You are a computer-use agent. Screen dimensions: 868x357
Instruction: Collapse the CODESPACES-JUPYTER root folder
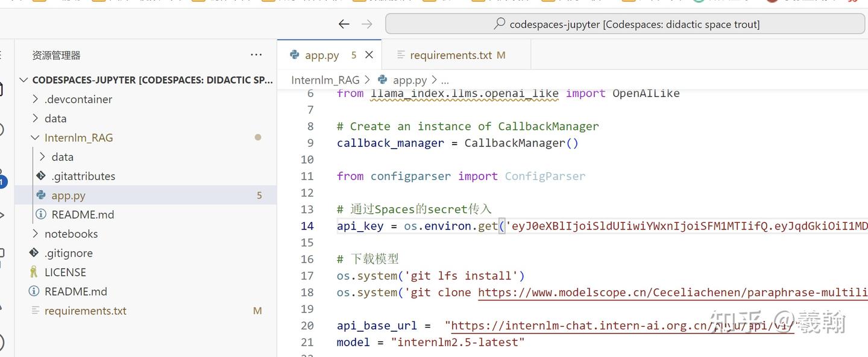pyautogui.click(x=23, y=79)
